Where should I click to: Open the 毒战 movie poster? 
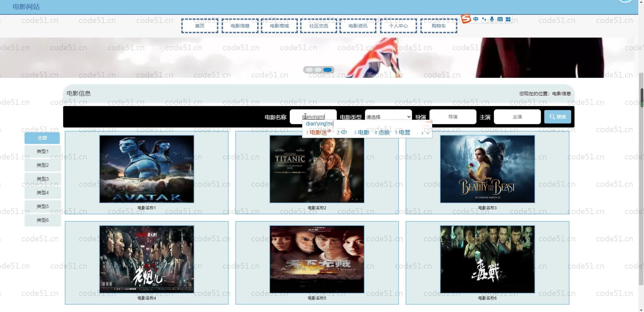(x=487, y=259)
